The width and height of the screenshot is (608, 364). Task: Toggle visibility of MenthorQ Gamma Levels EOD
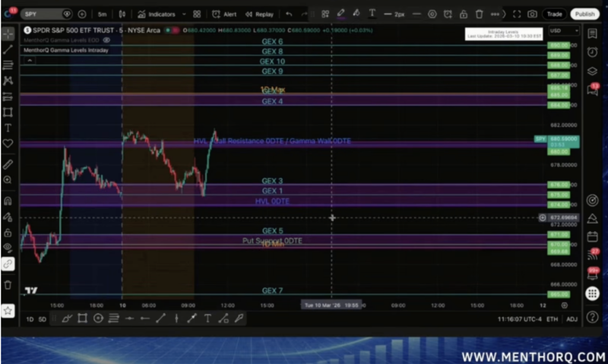click(x=107, y=40)
